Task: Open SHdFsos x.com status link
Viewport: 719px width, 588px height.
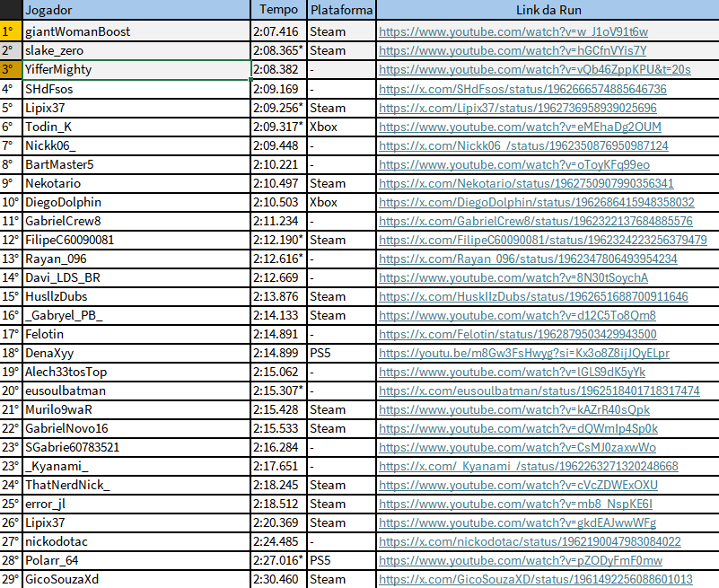Action: [522, 89]
